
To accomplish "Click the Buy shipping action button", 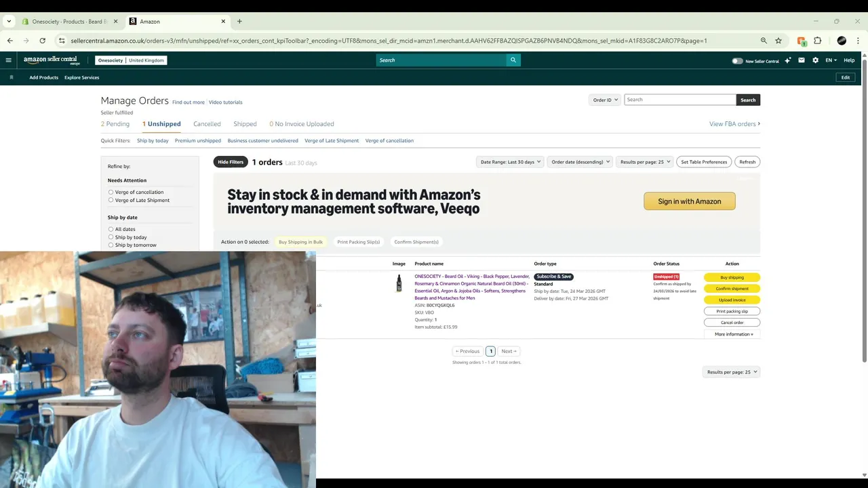I will (x=732, y=277).
